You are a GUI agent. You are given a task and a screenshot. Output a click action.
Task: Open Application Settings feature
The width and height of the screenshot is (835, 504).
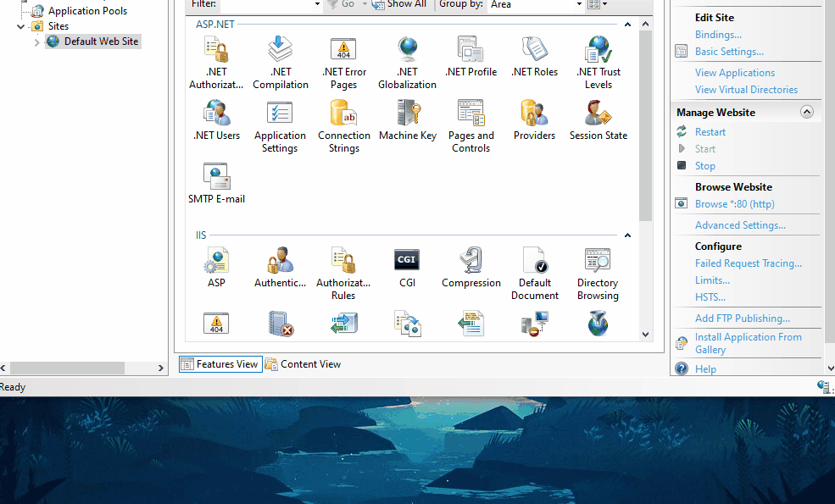click(x=280, y=127)
